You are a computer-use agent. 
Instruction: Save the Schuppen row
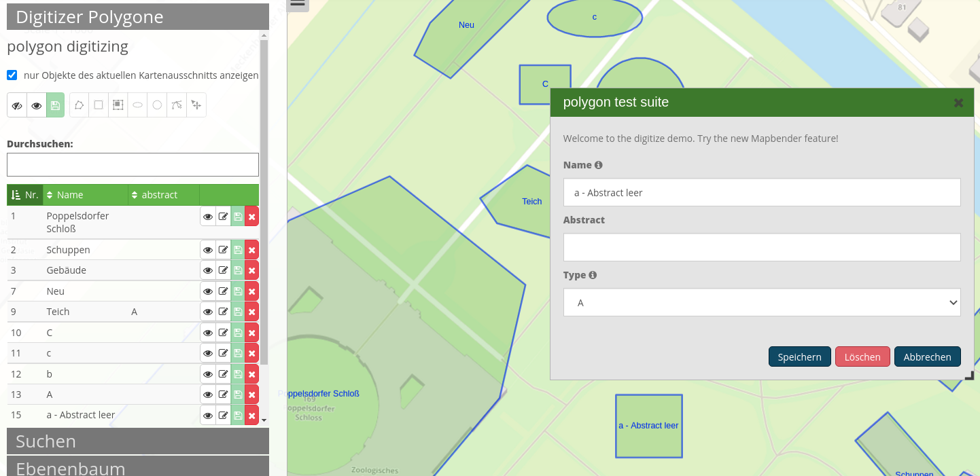(x=238, y=250)
